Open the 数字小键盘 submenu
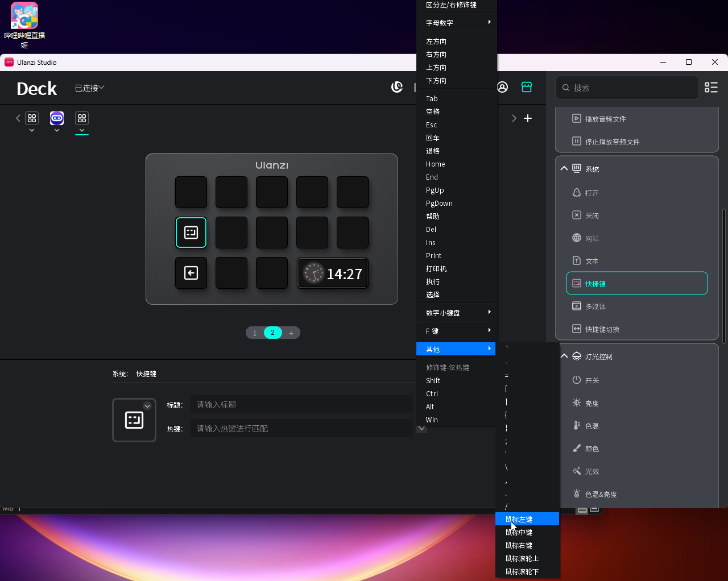Image resolution: width=728 pixels, height=581 pixels. click(456, 313)
